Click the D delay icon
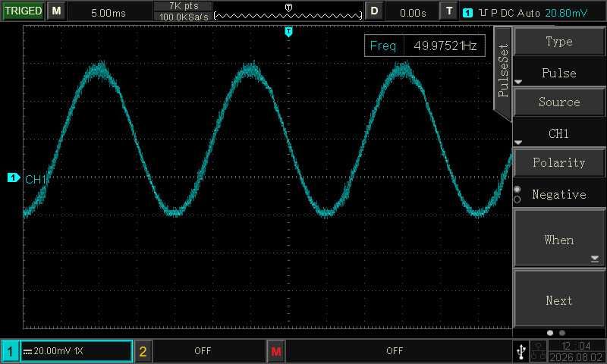This screenshot has height=364, width=607. (x=374, y=11)
